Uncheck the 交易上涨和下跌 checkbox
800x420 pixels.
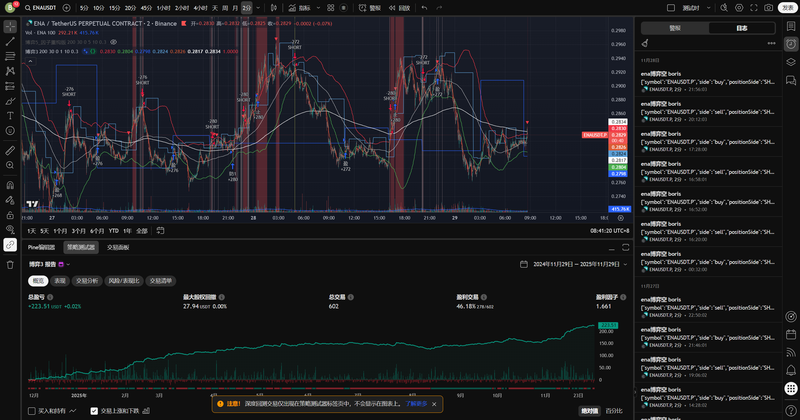click(93, 410)
